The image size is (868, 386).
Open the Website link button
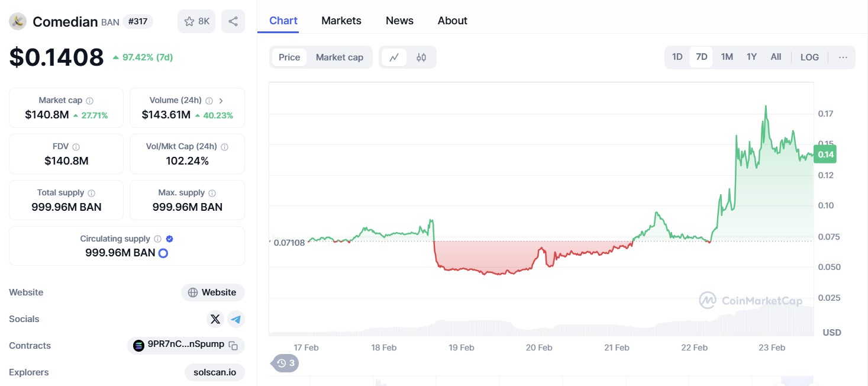pyautogui.click(x=213, y=292)
